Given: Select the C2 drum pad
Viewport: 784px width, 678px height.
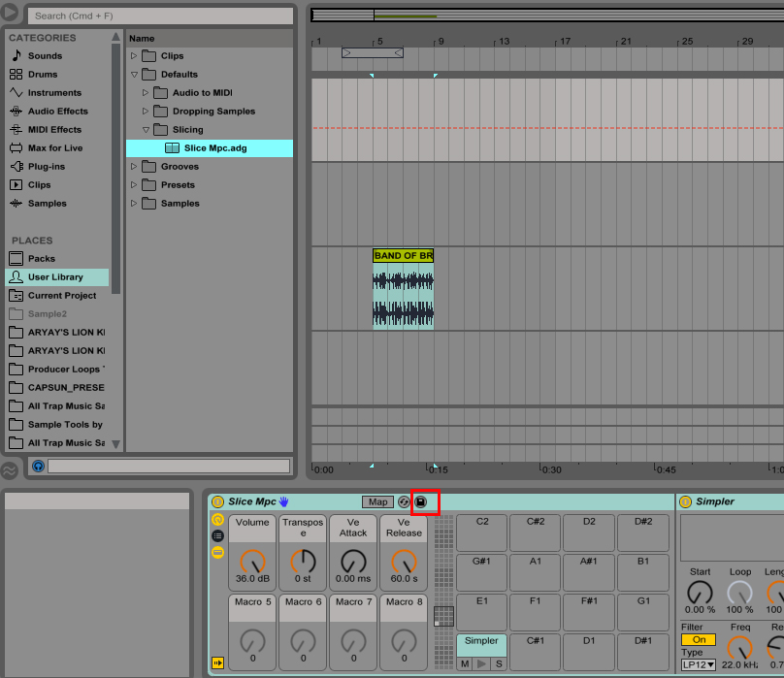Looking at the screenshot, I should tap(482, 533).
